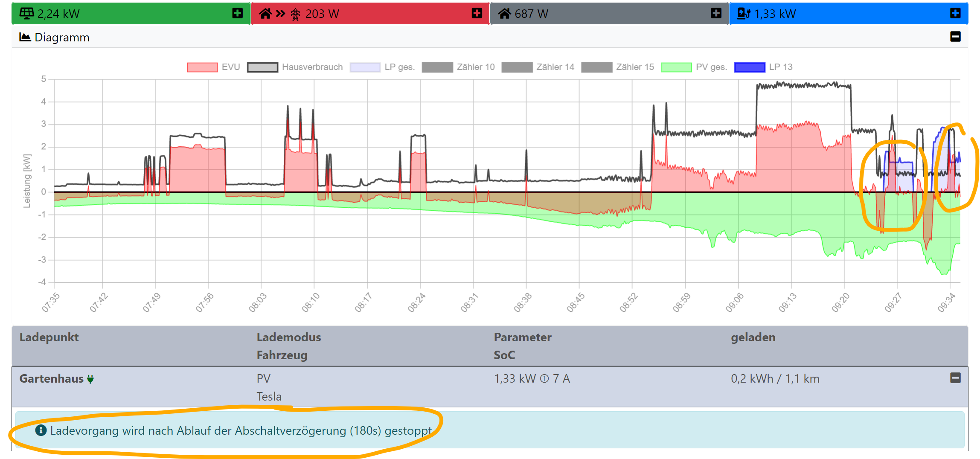980x459 pixels.
Task: Click the green plug icon beside Gartenhaus
Action: (90, 379)
